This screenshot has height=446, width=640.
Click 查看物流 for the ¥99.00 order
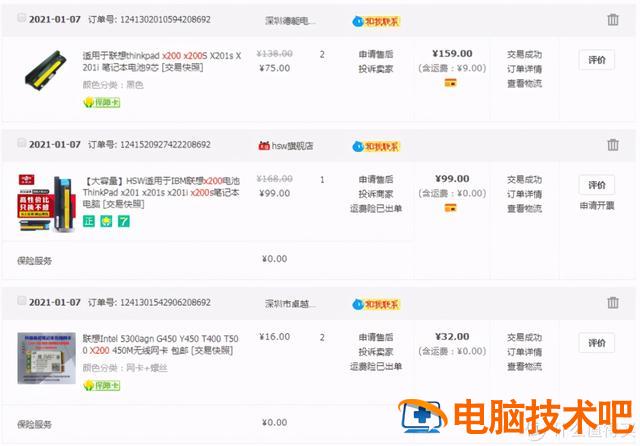tap(524, 209)
